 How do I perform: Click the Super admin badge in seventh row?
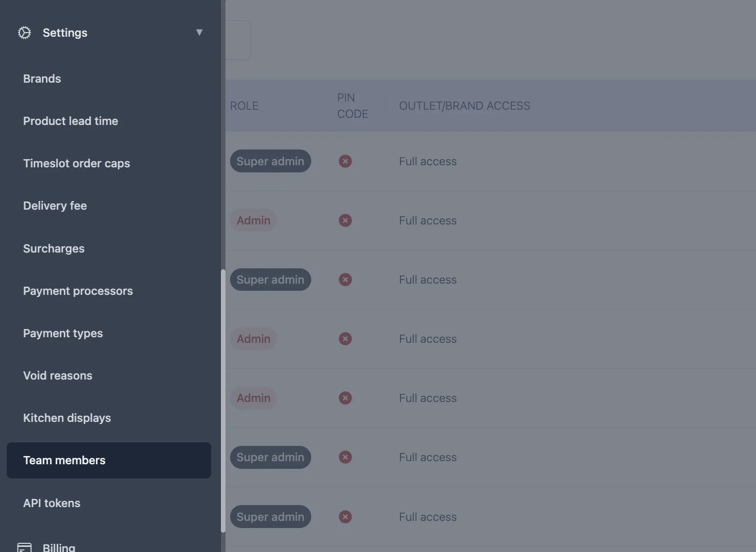click(x=270, y=517)
